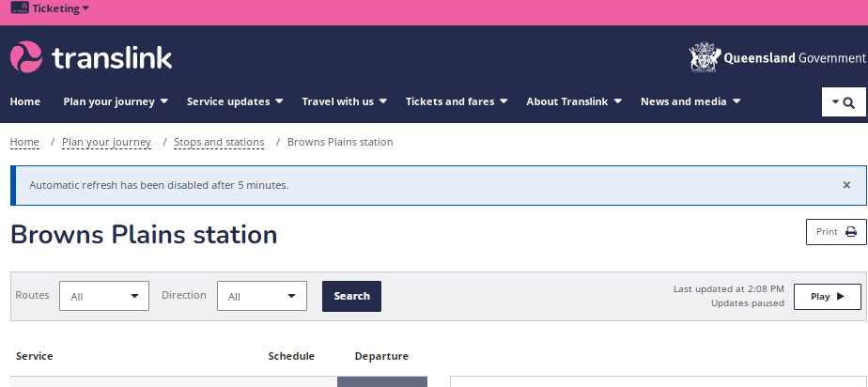Open the Routes dropdown
The width and height of the screenshot is (868, 387).
click(x=104, y=296)
